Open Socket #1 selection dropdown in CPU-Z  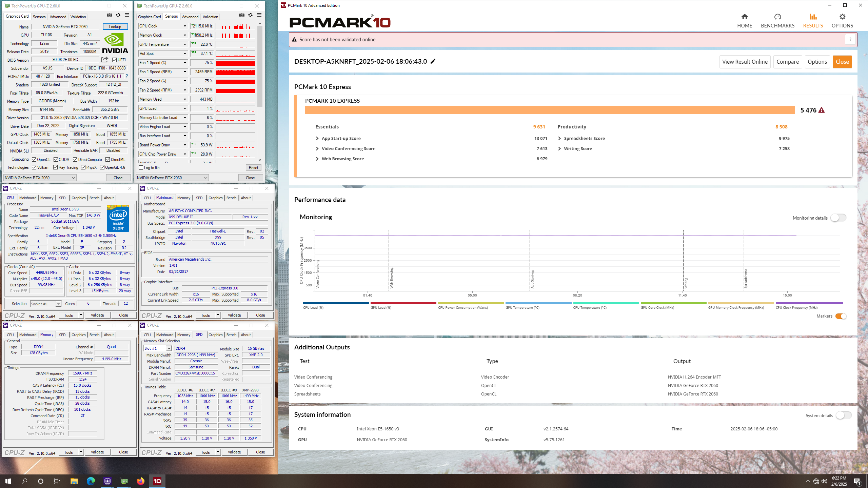click(x=45, y=304)
